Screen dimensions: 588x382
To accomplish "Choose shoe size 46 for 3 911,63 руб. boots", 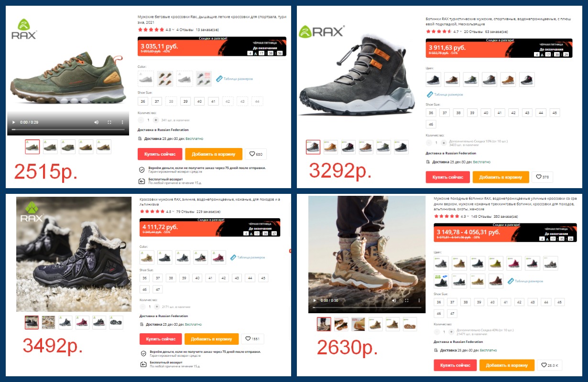I will (x=431, y=124).
